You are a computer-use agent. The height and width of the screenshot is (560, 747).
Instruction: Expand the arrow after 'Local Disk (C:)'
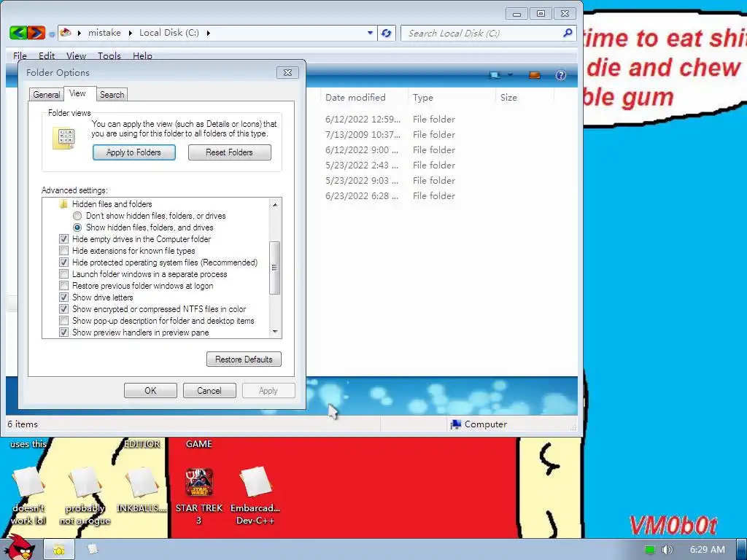pyautogui.click(x=208, y=33)
